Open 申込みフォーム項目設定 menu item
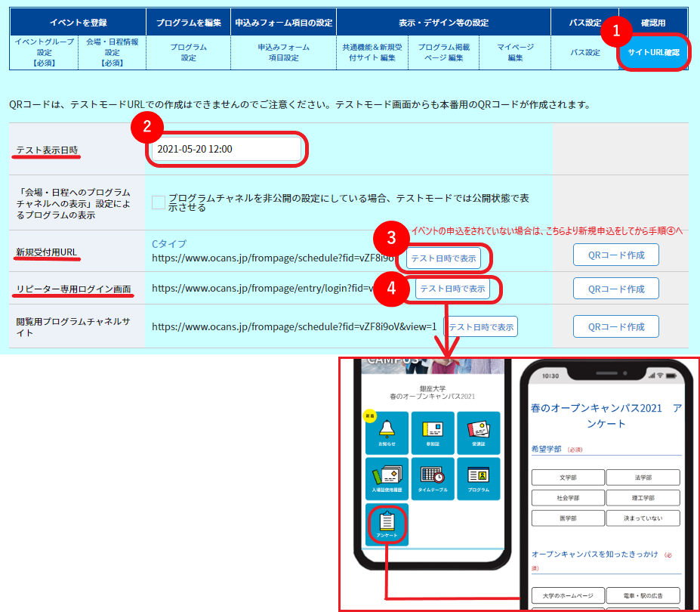700x612 pixels. (x=283, y=52)
